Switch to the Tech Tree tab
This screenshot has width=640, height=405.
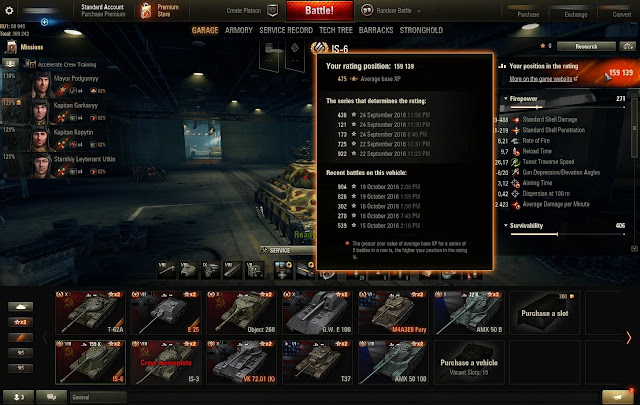(x=336, y=30)
